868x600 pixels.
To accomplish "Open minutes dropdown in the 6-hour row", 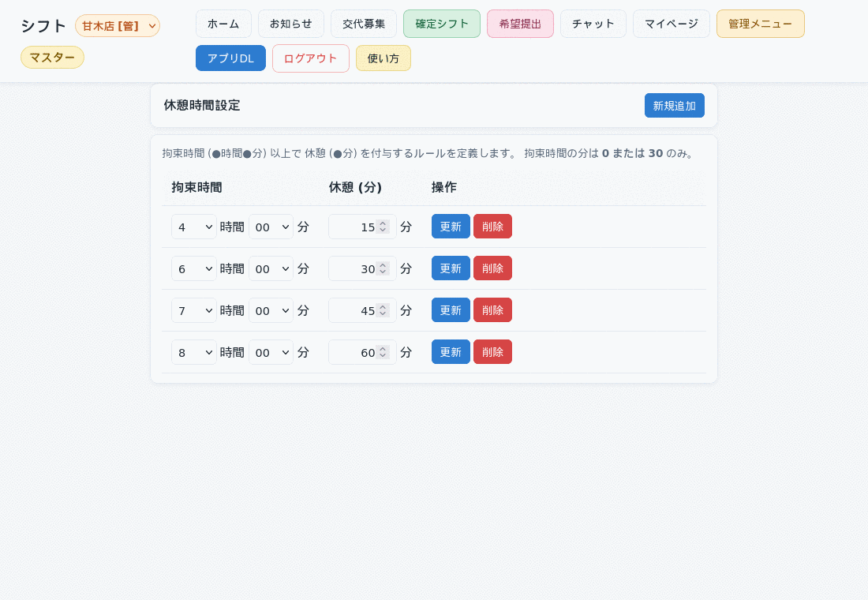I will pyautogui.click(x=271, y=268).
